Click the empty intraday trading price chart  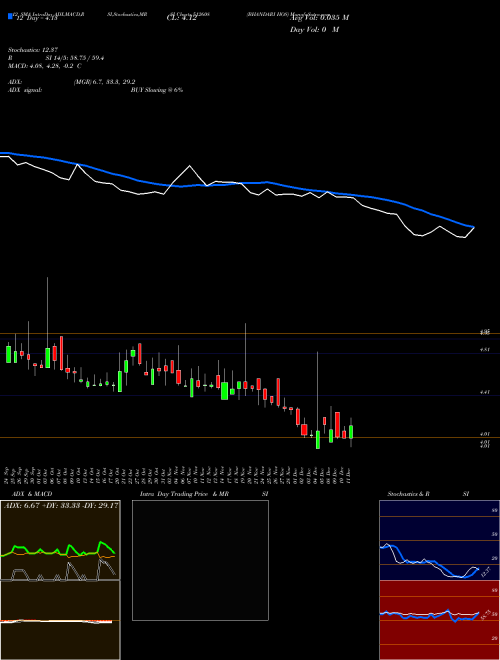click(200, 560)
